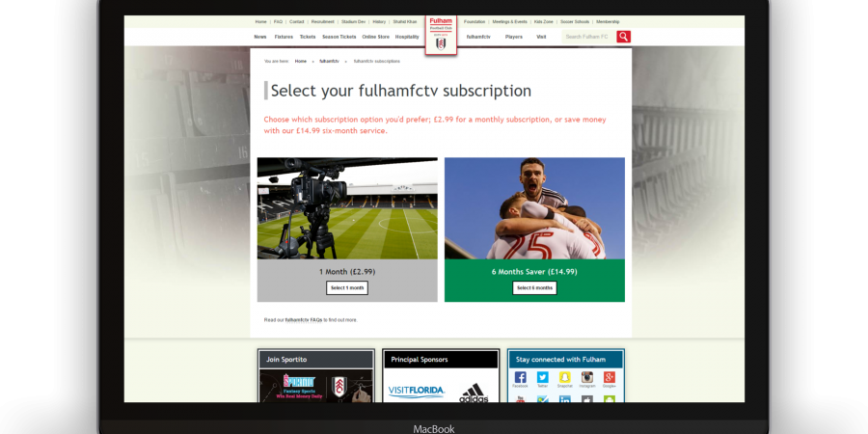This screenshot has height=434, width=868.
Task: Click the Home breadcrumb link
Action: point(301,61)
